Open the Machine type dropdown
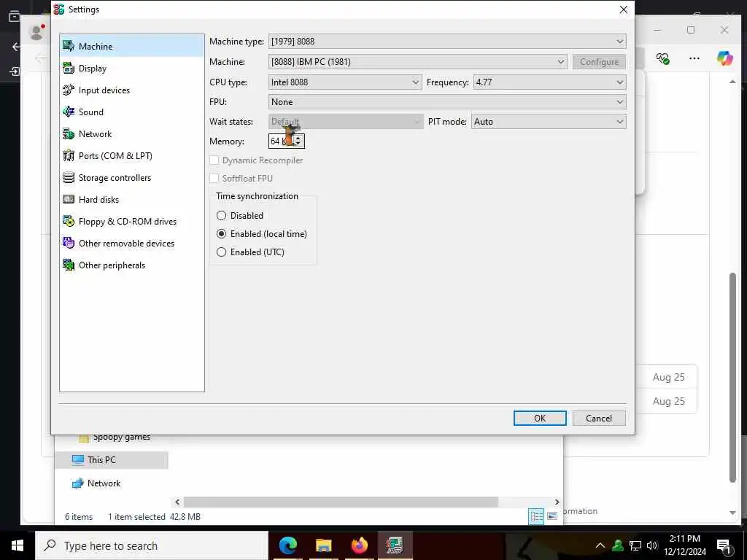The image size is (747, 560). (447, 42)
